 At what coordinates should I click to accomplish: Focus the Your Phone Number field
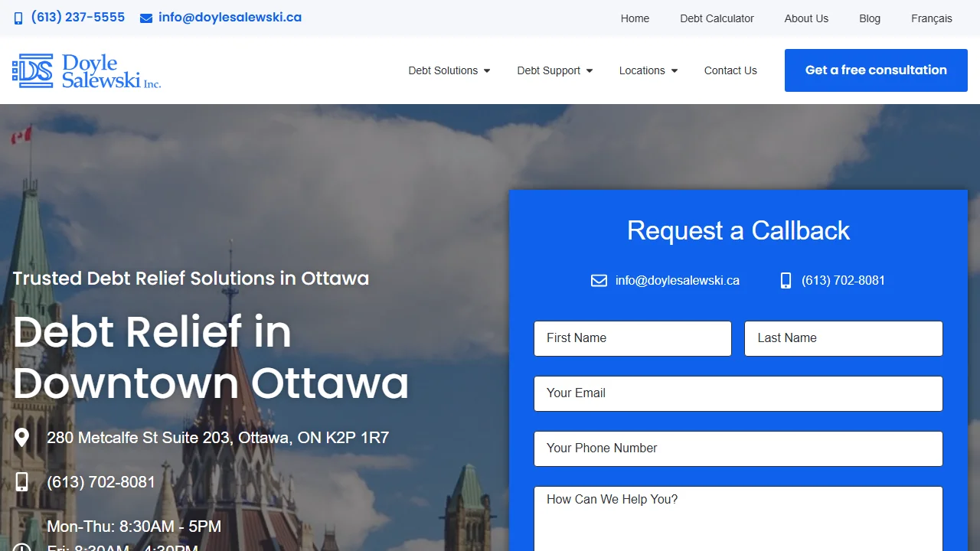(738, 448)
